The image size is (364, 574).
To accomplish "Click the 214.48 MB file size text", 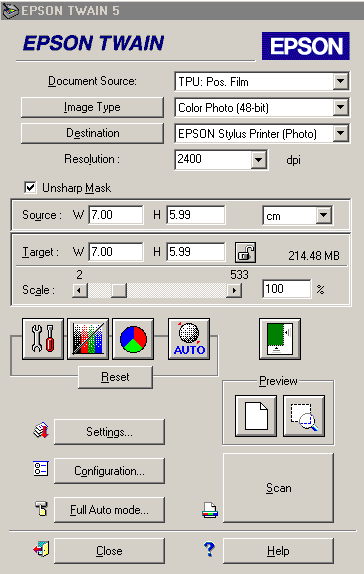I will pyautogui.click(x=314, y=256).
